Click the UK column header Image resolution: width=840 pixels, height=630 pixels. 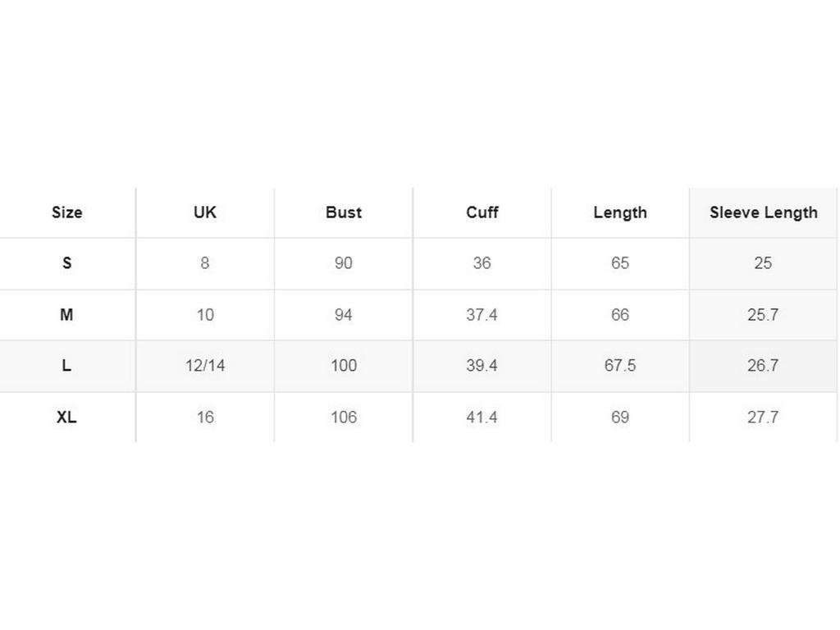coord(205,212)
